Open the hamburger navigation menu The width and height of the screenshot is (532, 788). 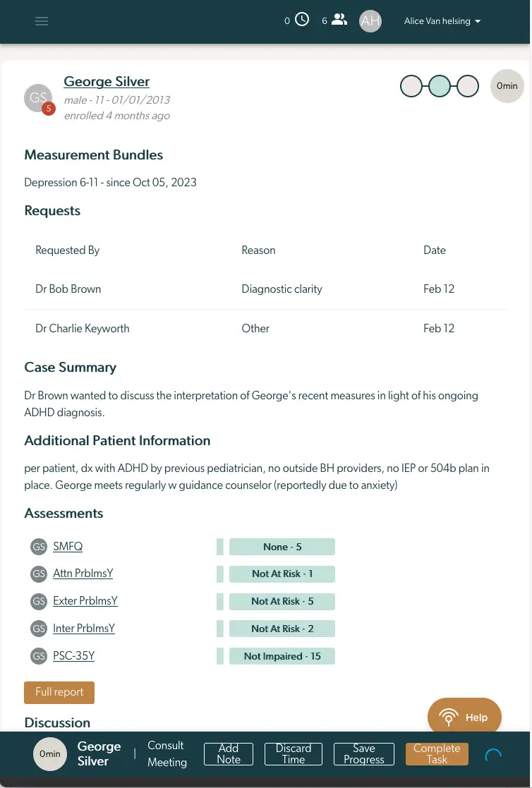tap(42, 21)
